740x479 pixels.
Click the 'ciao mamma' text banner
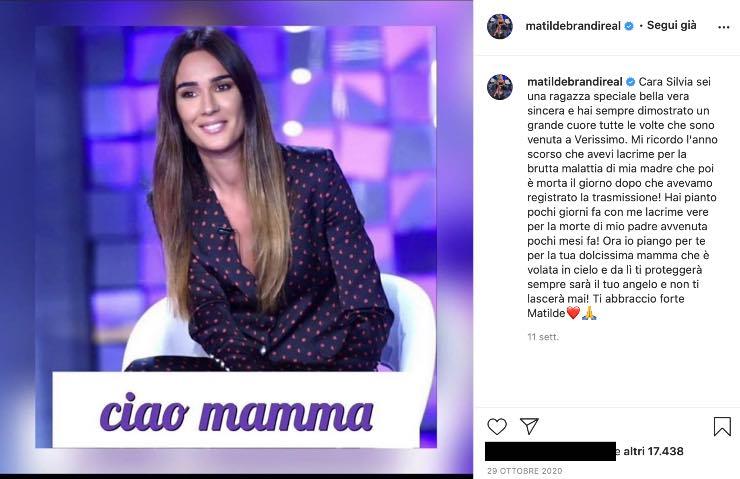coord(236,410)
